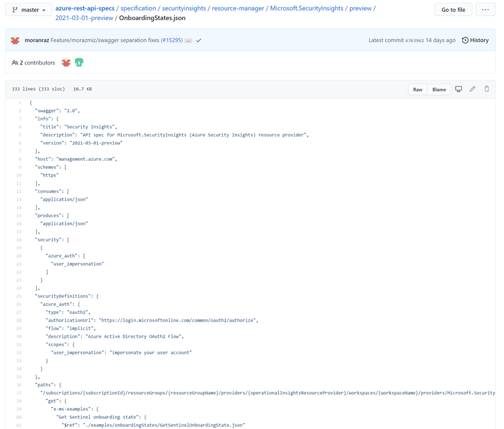
Task: Open Blame view
Action: click(439, 90)
